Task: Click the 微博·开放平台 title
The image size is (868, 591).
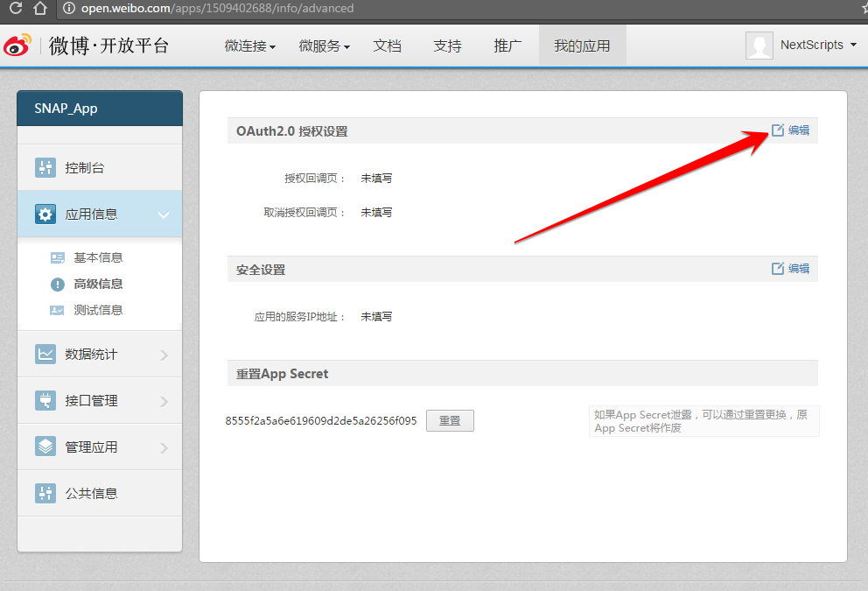Action: [x=109, y=46]
